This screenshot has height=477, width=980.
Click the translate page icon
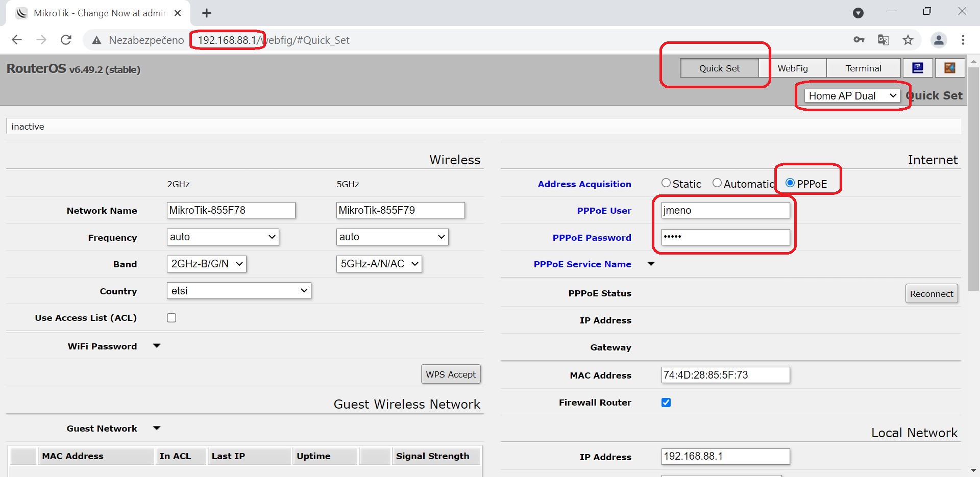point(884,40)
